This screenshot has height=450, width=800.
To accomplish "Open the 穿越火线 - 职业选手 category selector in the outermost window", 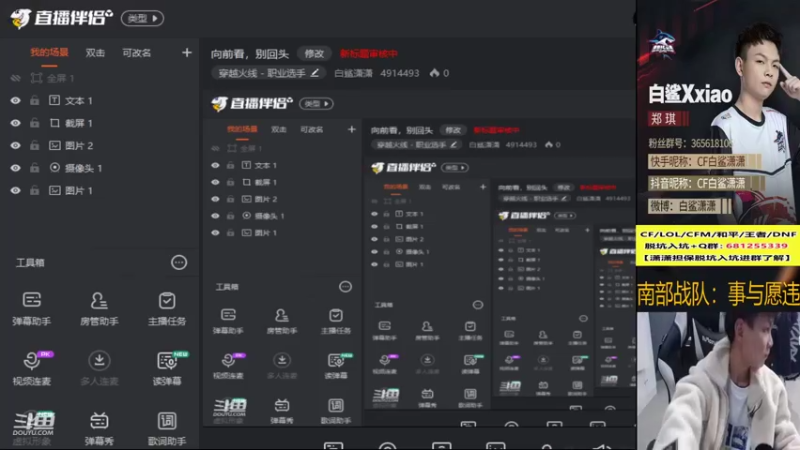I will click(x=268, y=73).
